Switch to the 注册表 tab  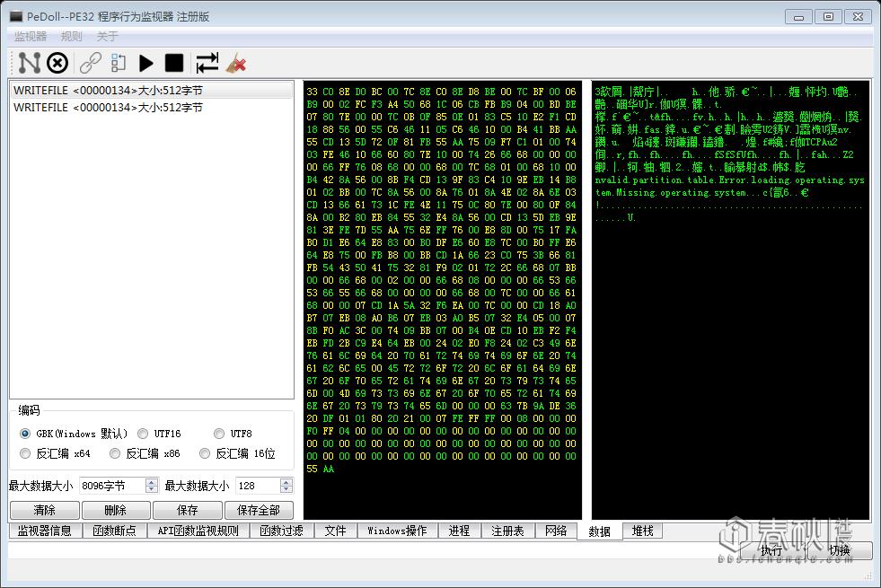[x=507, y=531]
